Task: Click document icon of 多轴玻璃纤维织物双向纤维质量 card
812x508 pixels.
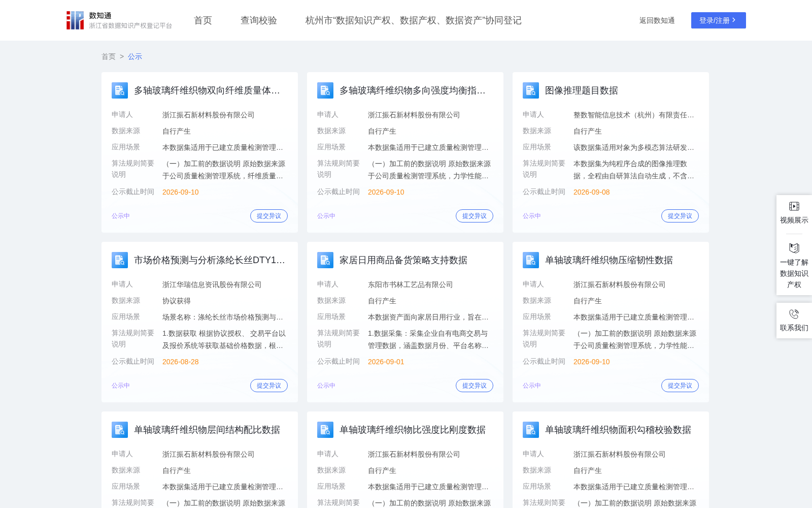Action: coord(120,90)
